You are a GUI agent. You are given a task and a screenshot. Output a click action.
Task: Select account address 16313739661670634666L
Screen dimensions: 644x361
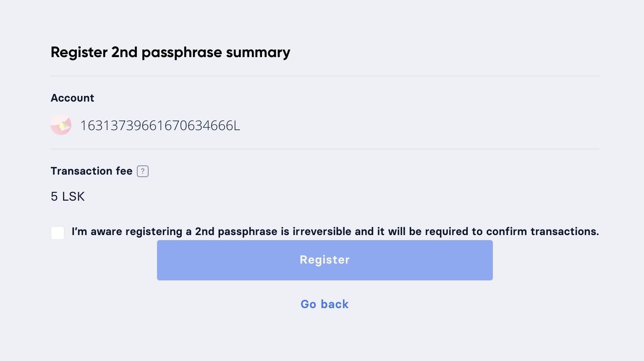pyautogui.click(x=160, y=126)
